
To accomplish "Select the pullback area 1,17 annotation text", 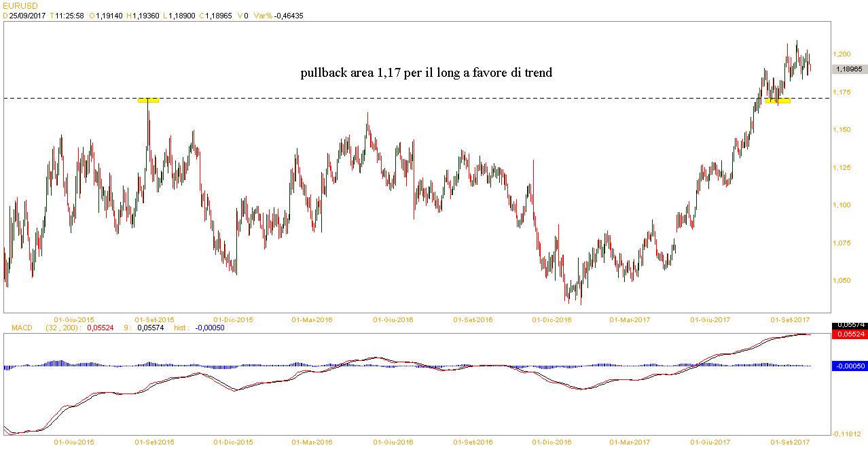I will (x=427, y=72).
